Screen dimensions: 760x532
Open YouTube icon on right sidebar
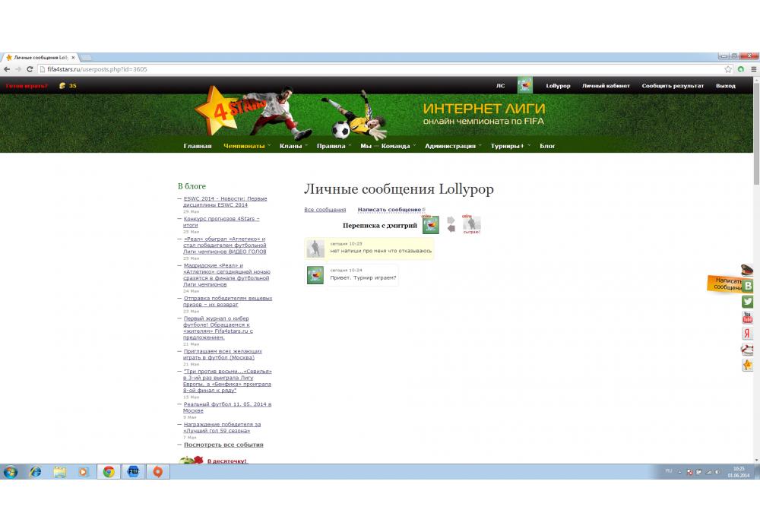tap(747, 318)
